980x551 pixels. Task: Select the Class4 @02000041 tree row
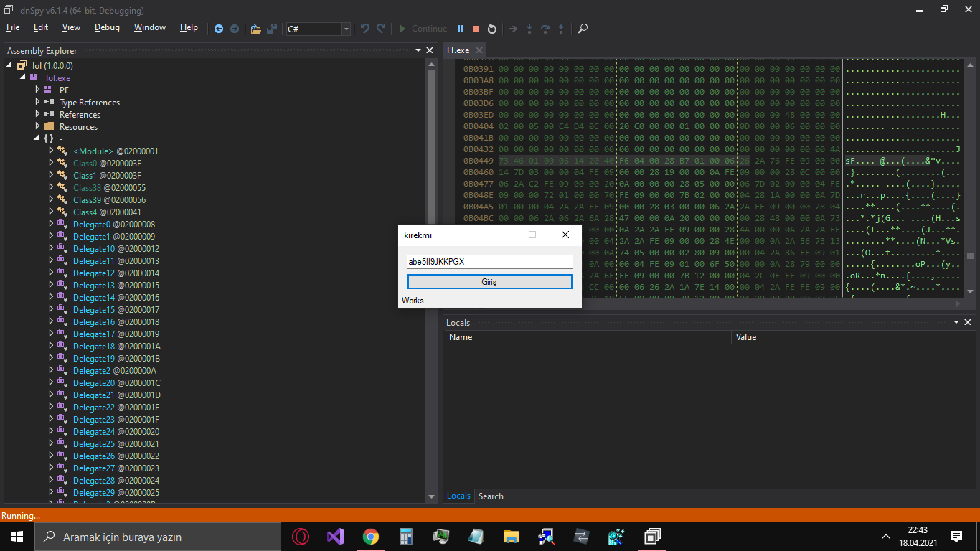tap(107, 212)
